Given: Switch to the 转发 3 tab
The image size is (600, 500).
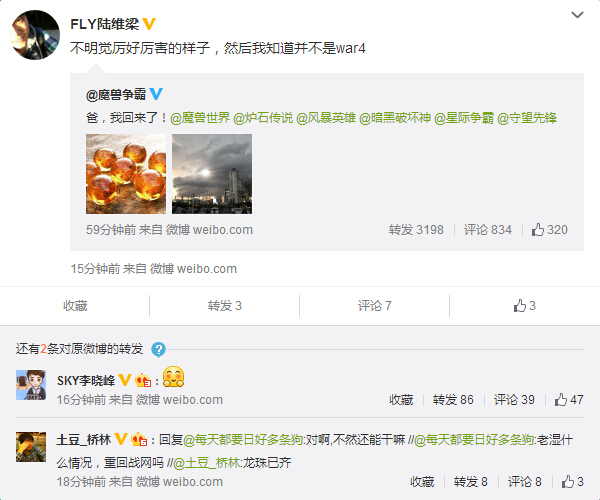Looking at the screenshot, I should pos(225,306).
